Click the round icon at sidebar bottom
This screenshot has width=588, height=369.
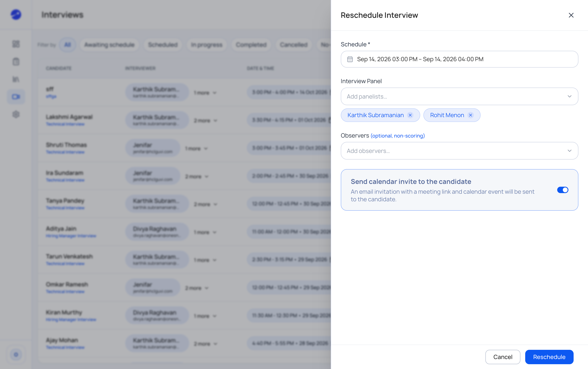16,354
